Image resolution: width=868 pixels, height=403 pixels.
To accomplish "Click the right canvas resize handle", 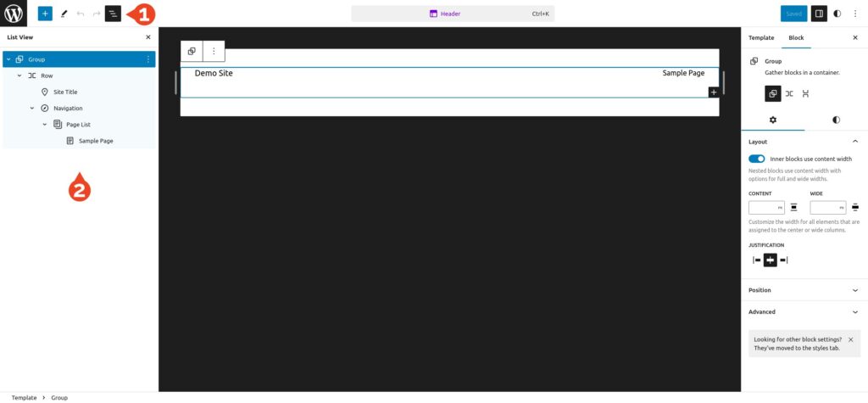I will coord(724,82).
